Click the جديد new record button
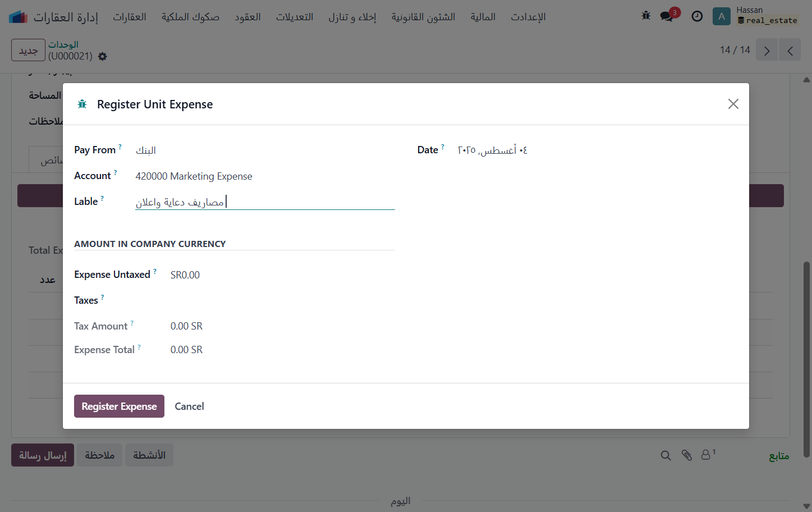The image size is (812, 512). pyautogui.click(x=28, y=50)
